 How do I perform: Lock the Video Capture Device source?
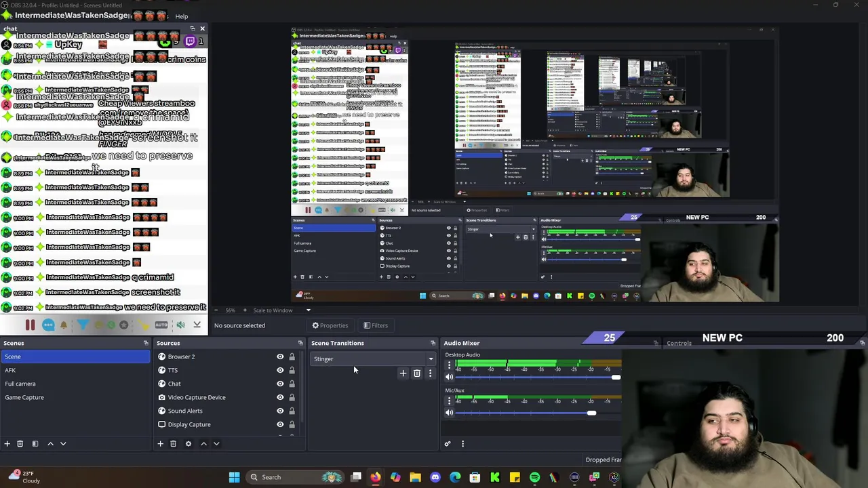tap(292, 397)
